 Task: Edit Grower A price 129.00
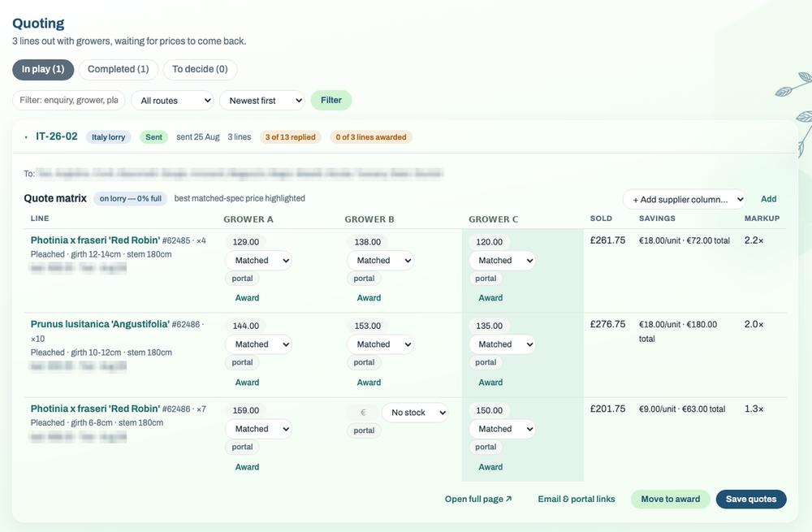(246, 242)
